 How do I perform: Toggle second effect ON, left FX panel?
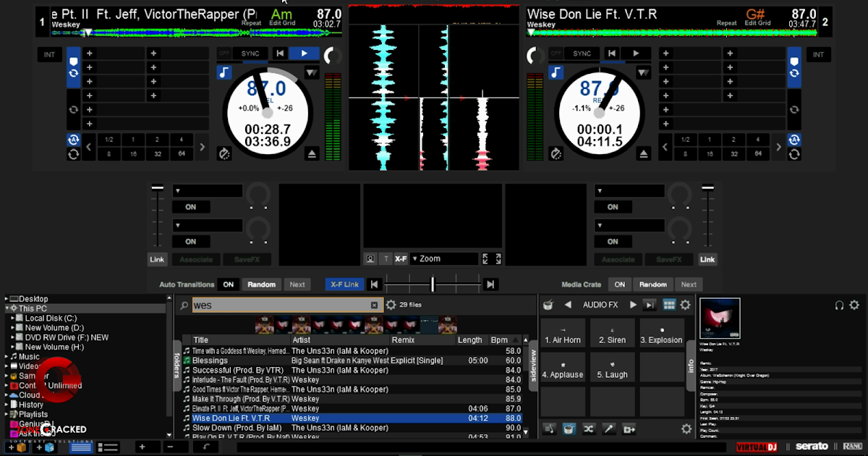(191, 242)
